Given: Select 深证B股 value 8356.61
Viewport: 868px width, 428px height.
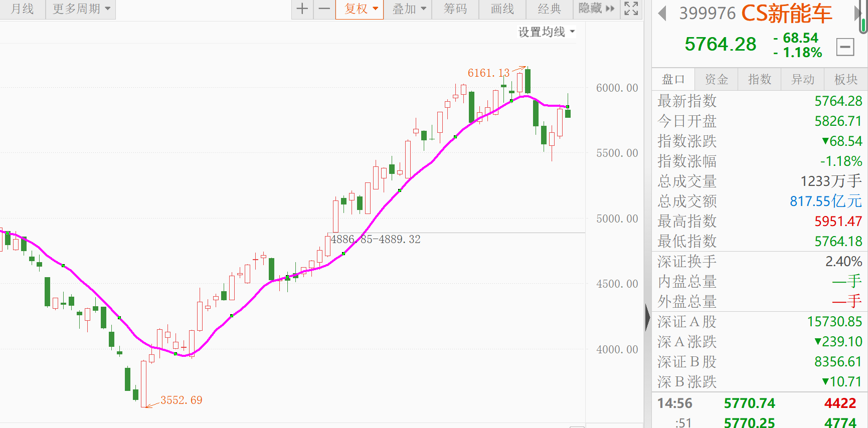Looking at the screenshot, I should [838, 361].
